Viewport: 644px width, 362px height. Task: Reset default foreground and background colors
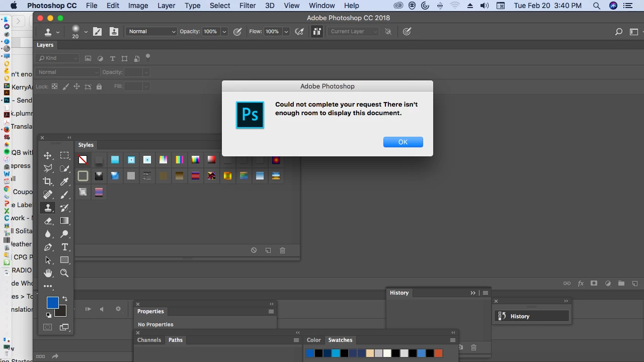[x=49, y=315]
